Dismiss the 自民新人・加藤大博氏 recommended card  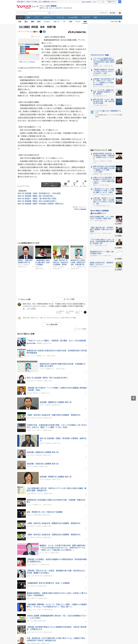coord(33,267)
